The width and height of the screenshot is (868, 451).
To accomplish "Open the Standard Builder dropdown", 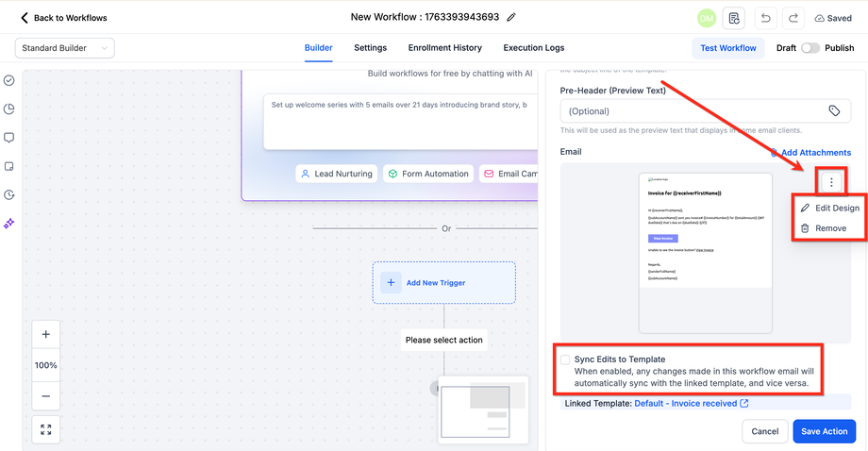I will pos(64,48).
